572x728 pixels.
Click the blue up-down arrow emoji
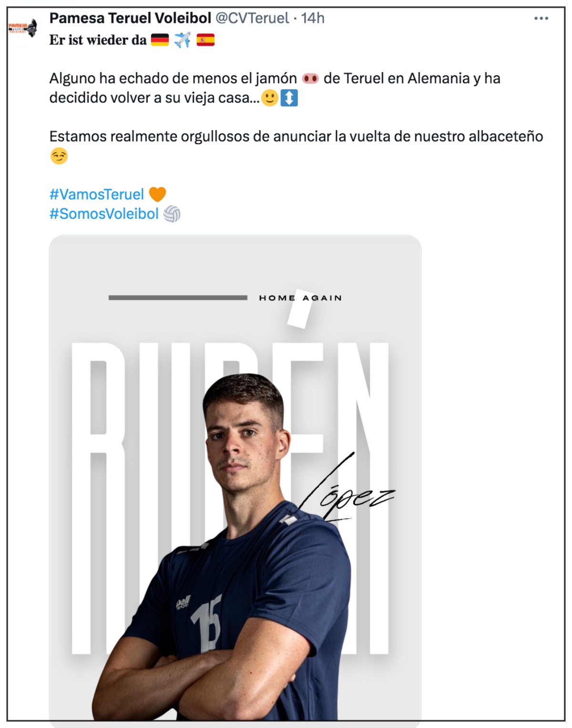point(289,98)
